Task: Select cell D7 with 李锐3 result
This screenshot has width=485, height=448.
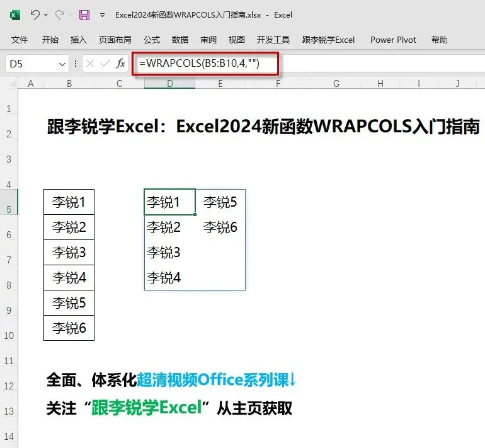Action: (170, 253)
